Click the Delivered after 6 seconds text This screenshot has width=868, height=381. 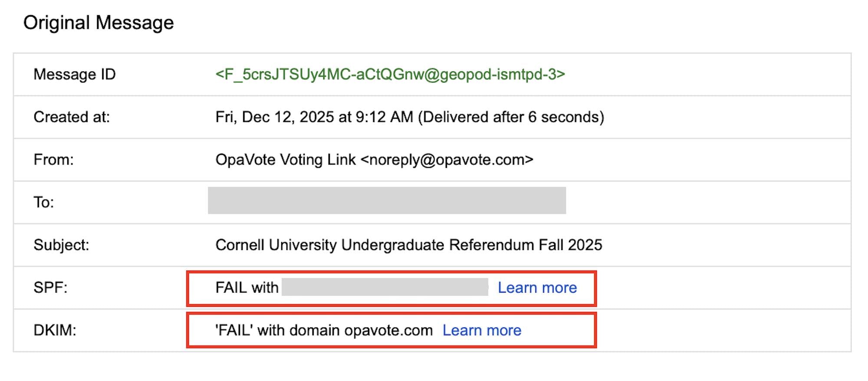pyautogui.click(x=511, y=117)
